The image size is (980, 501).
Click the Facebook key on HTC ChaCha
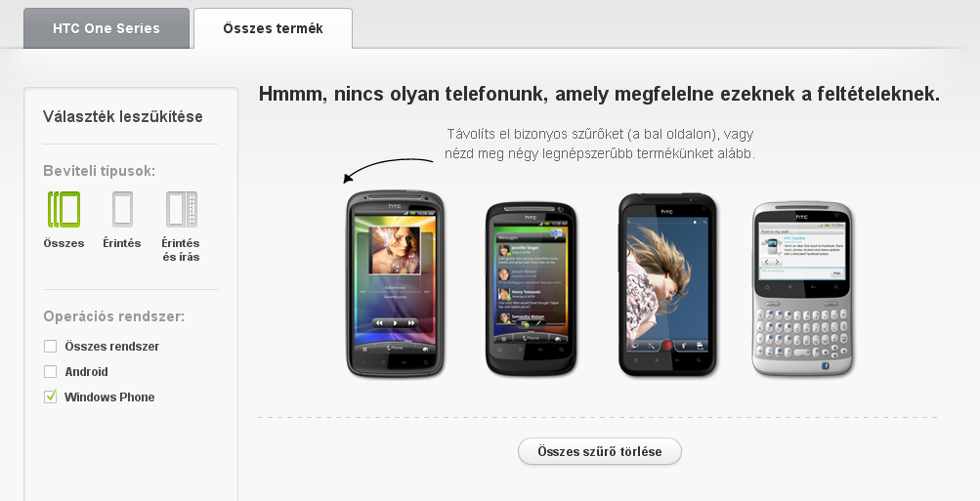tap(825, 365)
